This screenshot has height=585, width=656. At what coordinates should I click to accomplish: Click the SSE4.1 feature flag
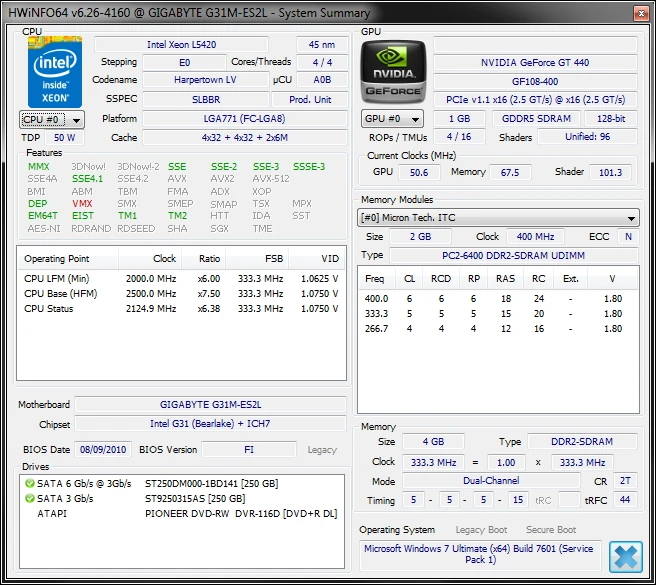coord(87,179)
